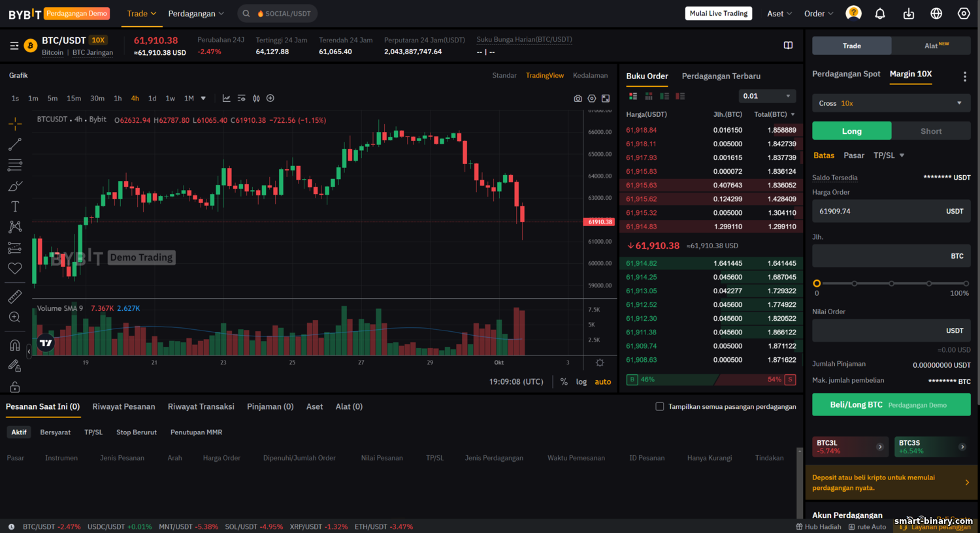The image size is (980, 533).
Task: Select the Alat NEW tab
Action: click(x=931, y=46)
